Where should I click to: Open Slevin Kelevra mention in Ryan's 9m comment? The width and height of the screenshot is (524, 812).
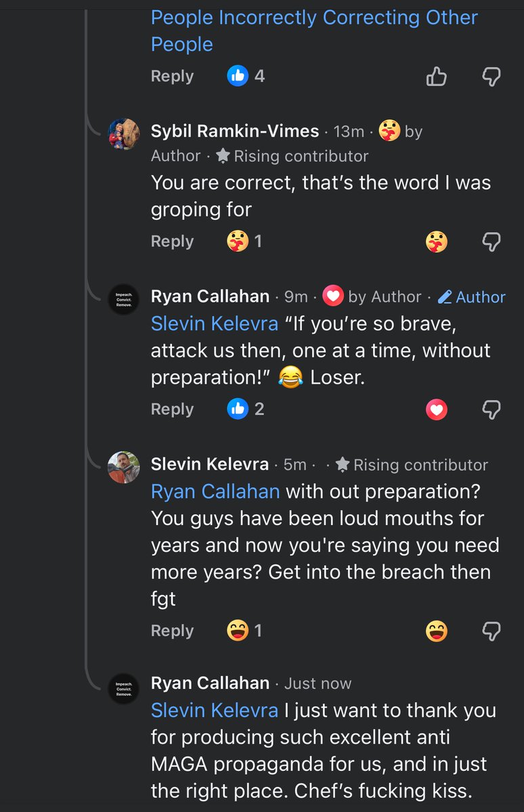coord(215,323)
